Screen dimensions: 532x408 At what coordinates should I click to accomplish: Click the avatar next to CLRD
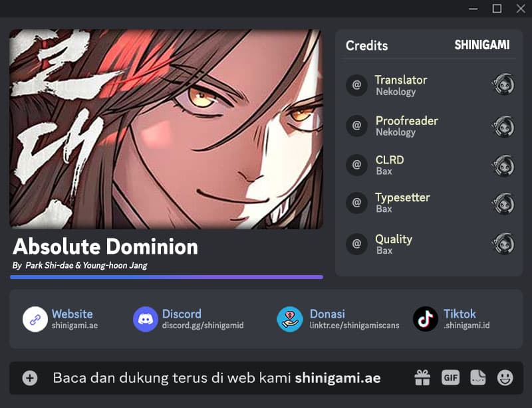pos(503,166)
